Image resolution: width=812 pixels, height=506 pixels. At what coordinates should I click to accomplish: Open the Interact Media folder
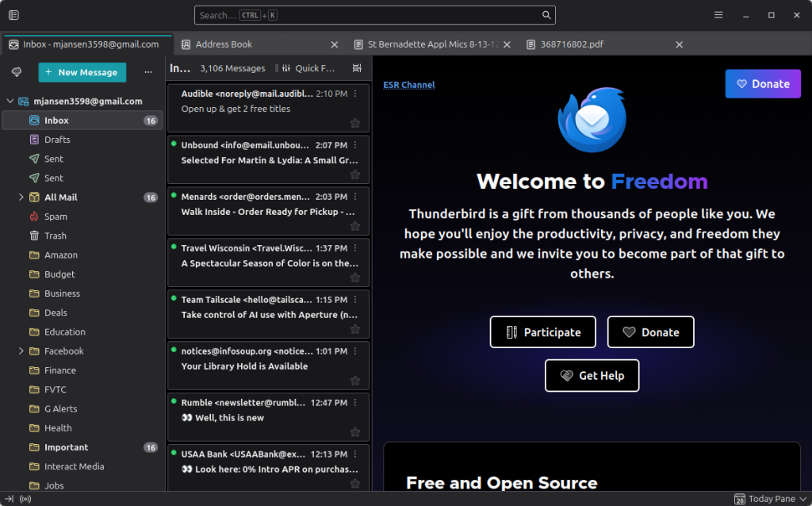click(x=82, y=466)
